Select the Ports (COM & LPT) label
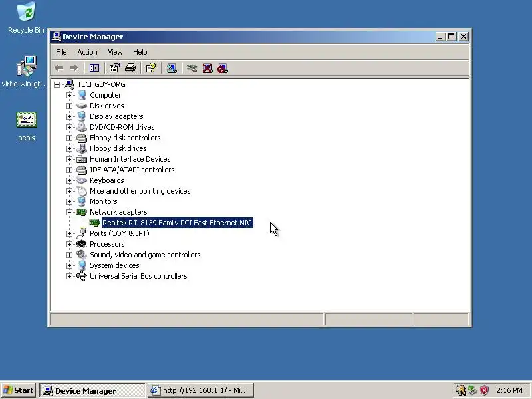The image size is (532, 399). [120, 233]
